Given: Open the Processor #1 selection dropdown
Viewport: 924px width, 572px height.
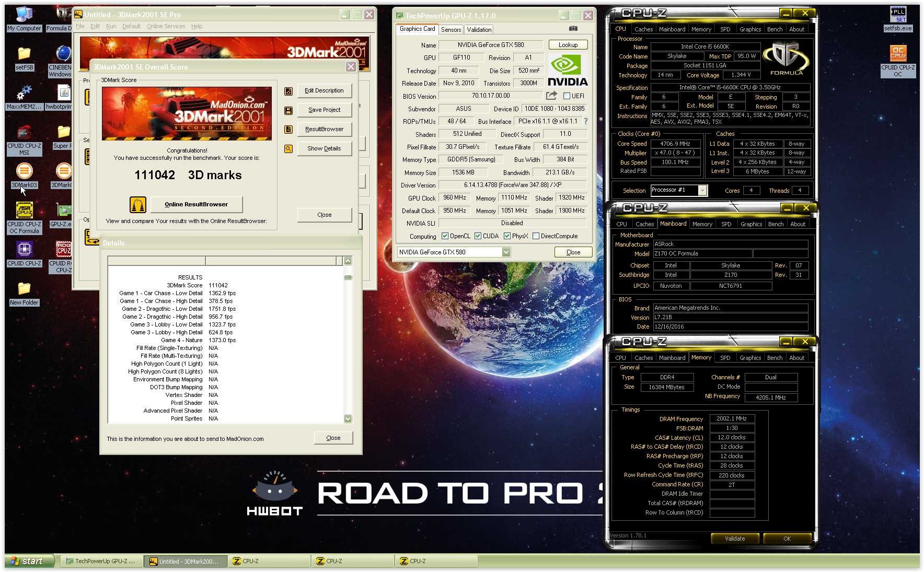Looking at the screenshot, I should tap(702, 191).
